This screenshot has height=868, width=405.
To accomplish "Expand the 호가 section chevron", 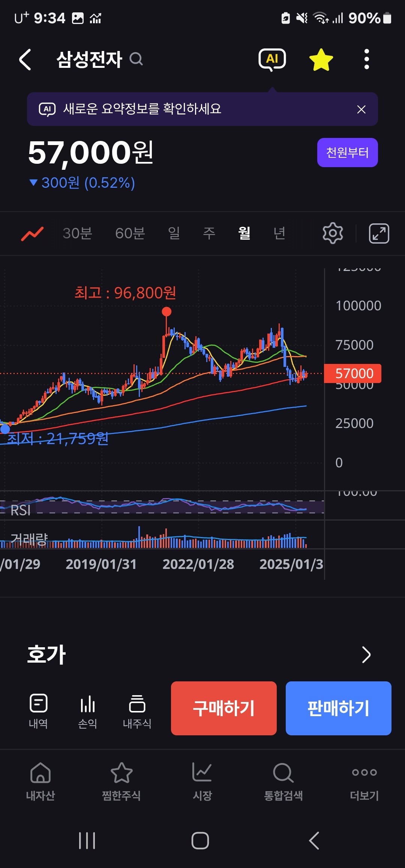I will click(x=366, y=655).
